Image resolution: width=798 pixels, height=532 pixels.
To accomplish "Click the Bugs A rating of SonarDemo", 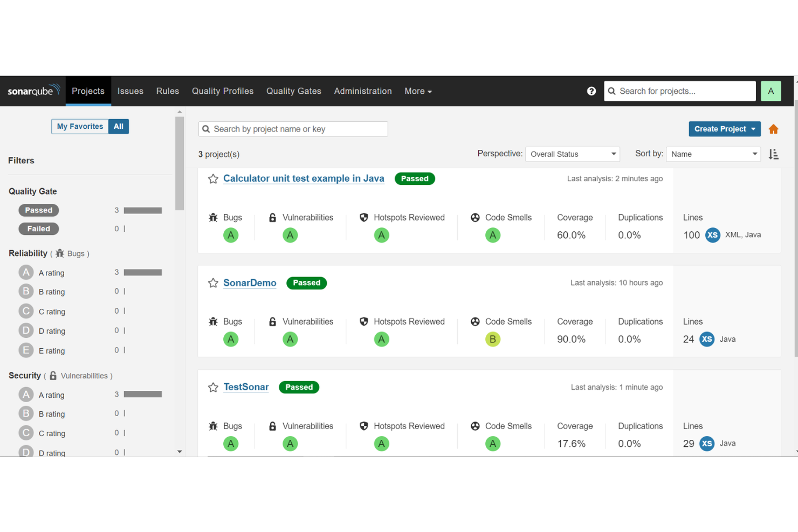I will (x=231, y=339).
